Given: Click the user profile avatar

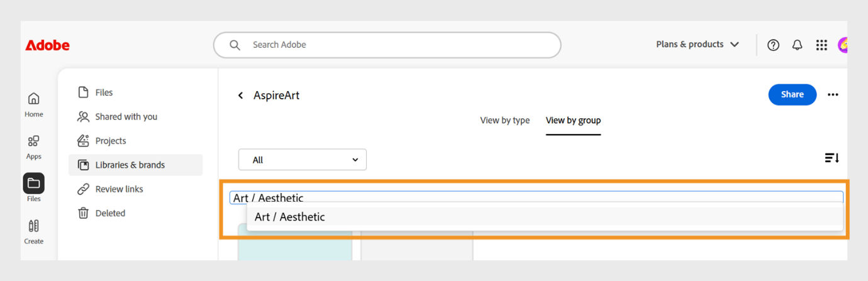Looking at the screenshot, I should (842, 45).
